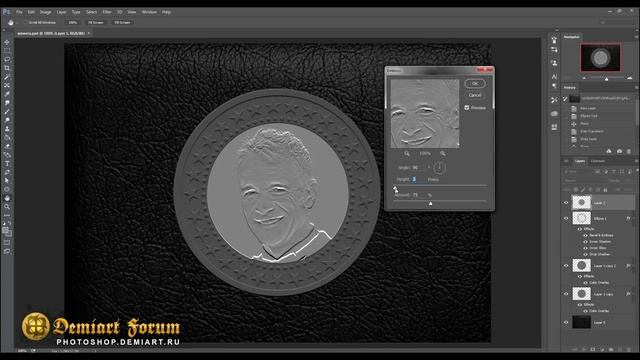Zoom in the Emboss preview
Viewport: 640px width, 360px height.
[443, 153]
